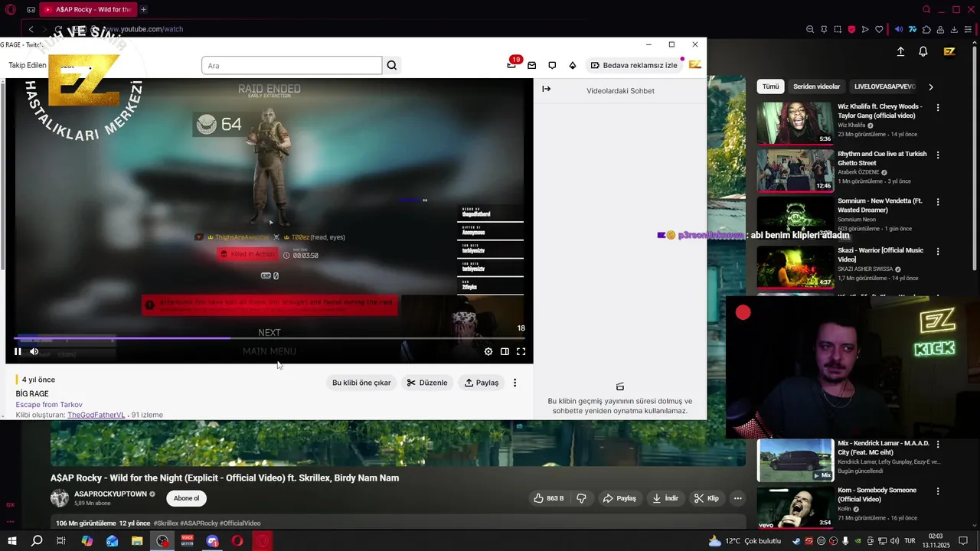Viewport: 980px width, 551px height.
Task: Open clip creator 'TheGodFatherVL' link
Action: click(96, 415)
